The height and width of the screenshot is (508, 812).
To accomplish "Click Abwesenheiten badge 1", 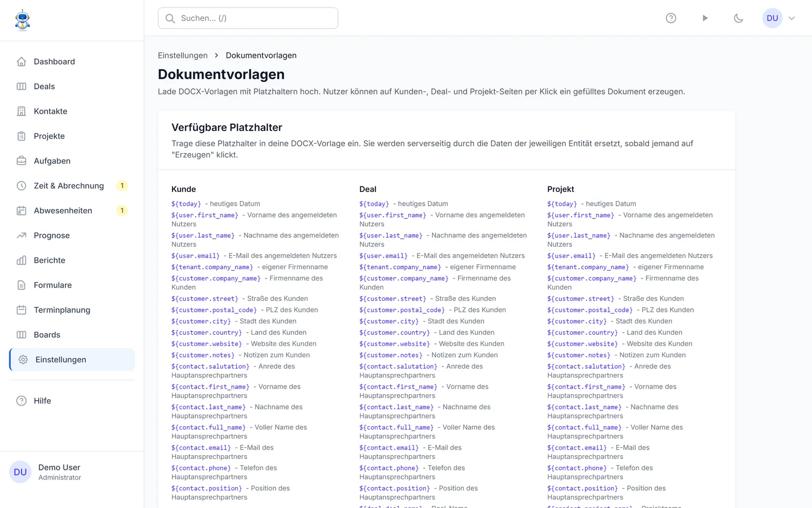I will pyautogui.click(x=122, y=211).
